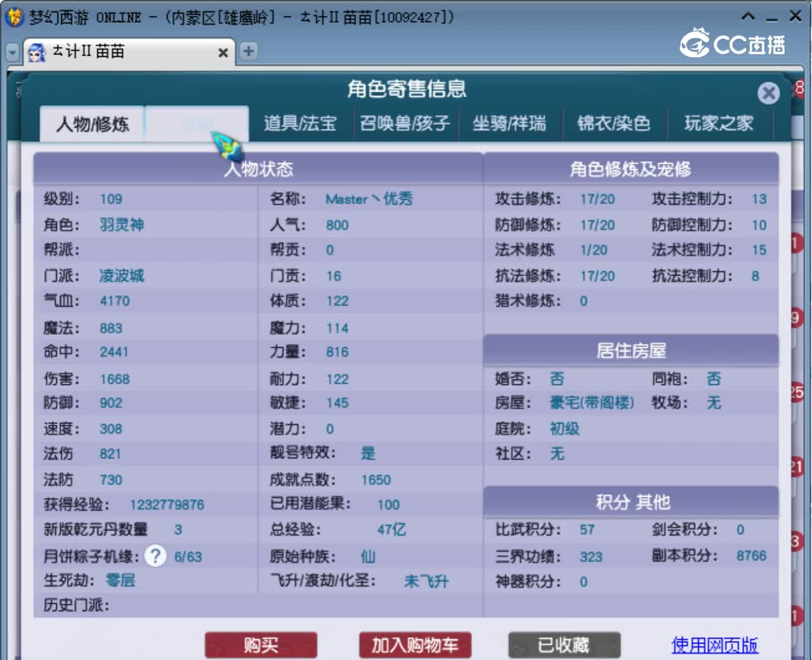This screenshot has width=812, height=660.
Task: Click the 原始种族 value 仙
Action: (x=368, y=557)
